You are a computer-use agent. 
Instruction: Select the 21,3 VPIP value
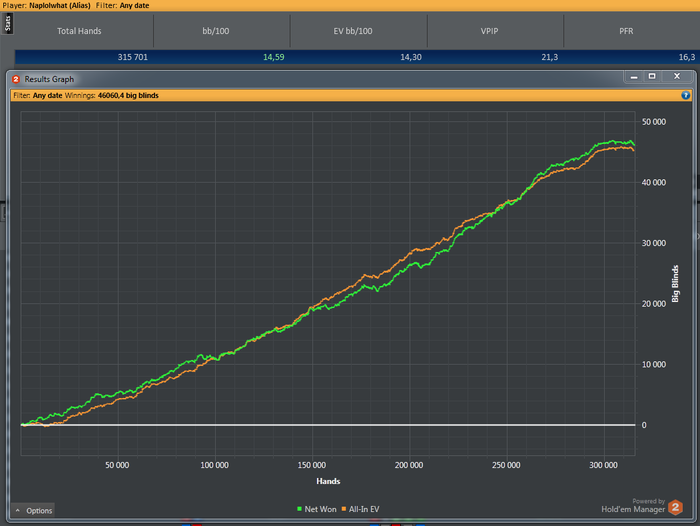550,57
